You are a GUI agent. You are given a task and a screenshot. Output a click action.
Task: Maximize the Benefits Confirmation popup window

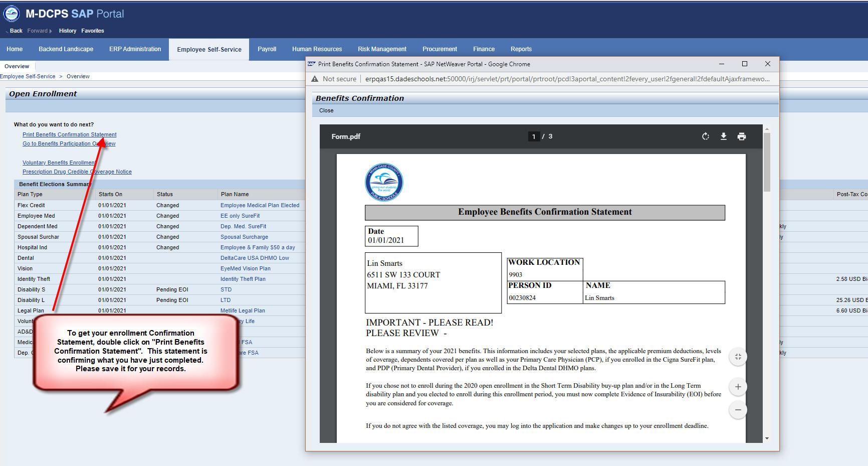click(x=745, y=64)
